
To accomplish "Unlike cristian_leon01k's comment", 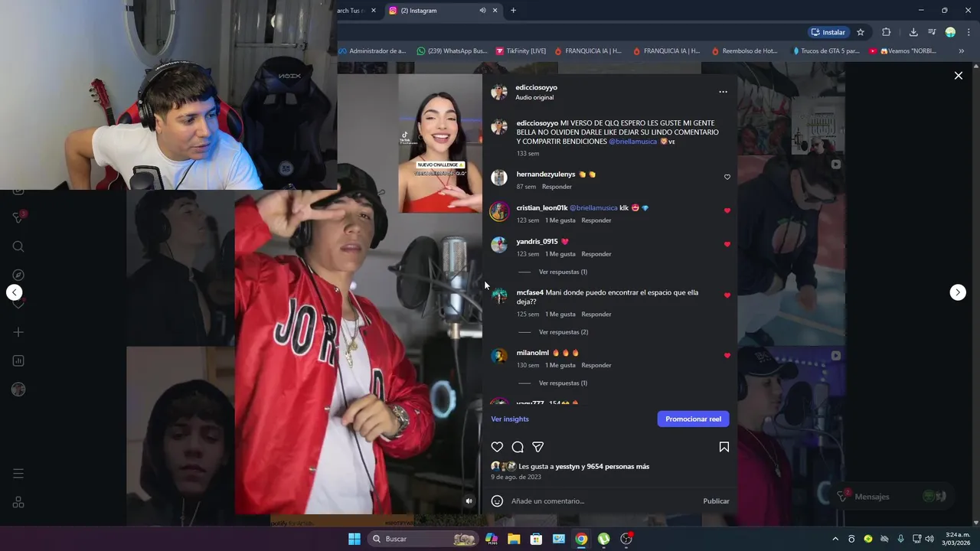I will point(727,210).
